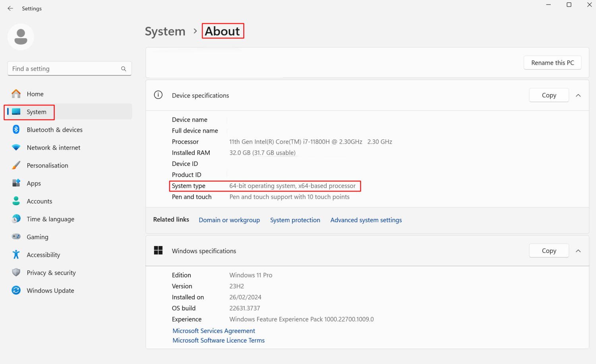596x364 pixels.
Task: Click the Home icon in sidebar
Action: (16, 94)
